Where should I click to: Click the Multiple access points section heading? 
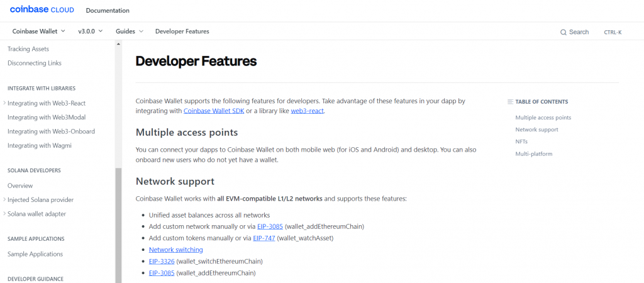tap(187, 133)
